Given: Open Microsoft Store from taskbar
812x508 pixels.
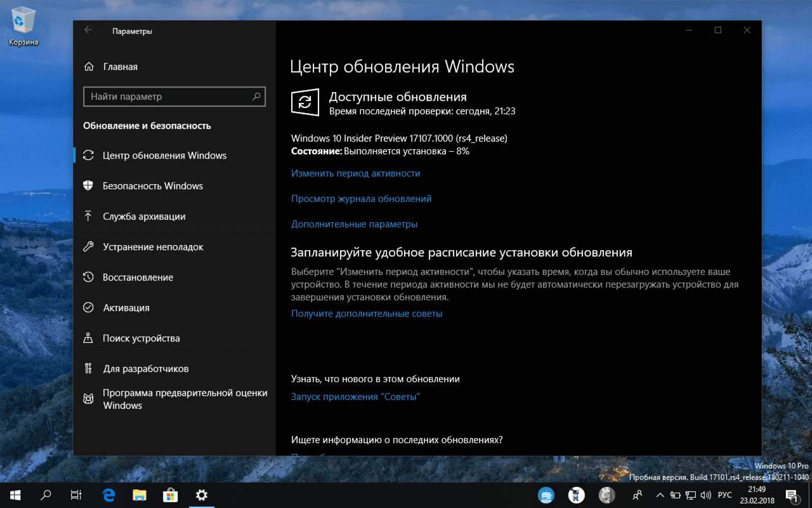Looking at the screenshot, I should tap(171, 495).
